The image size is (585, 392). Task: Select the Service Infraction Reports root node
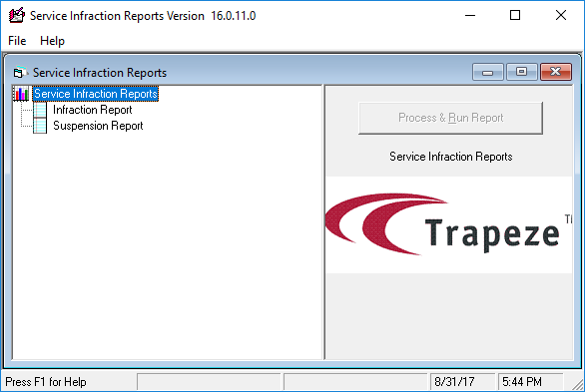96,94
